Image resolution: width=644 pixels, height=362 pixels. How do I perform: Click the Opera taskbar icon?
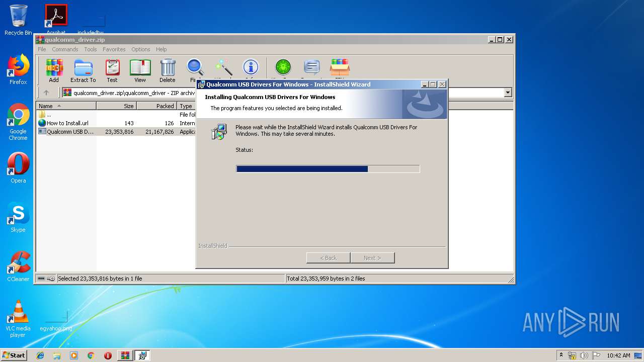(x=108, y=355)
